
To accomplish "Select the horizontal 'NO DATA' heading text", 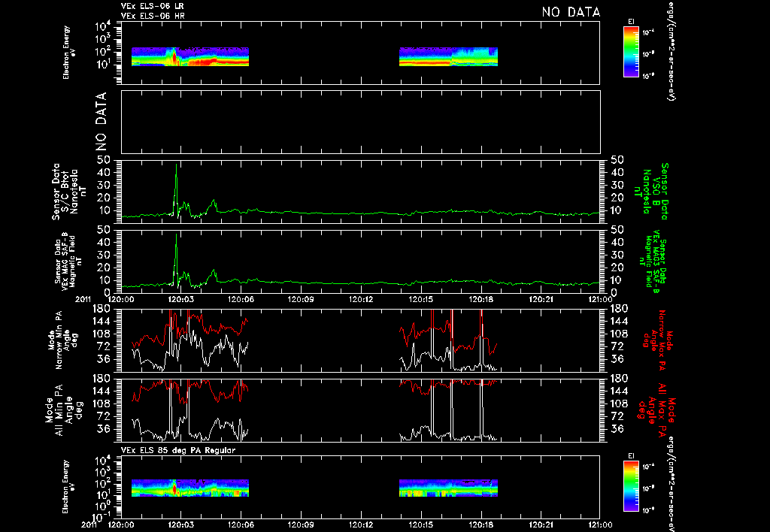I will point(571,12).
